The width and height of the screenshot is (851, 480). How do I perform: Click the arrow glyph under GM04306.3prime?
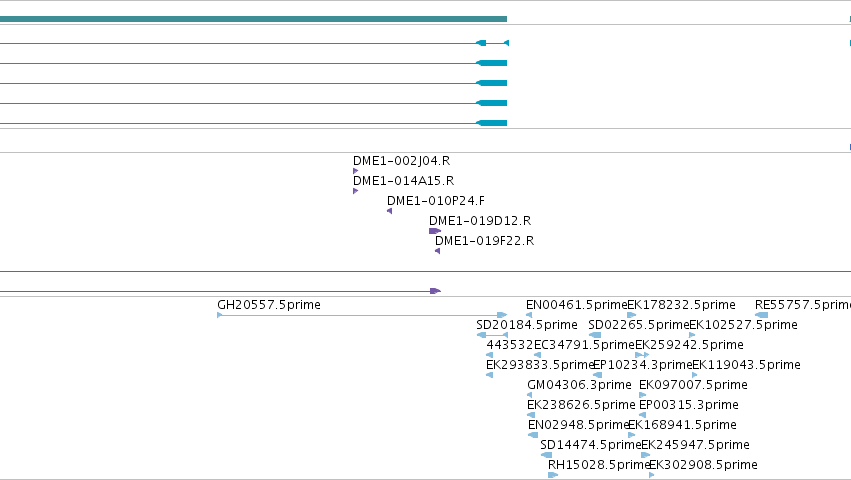[530, 395]
